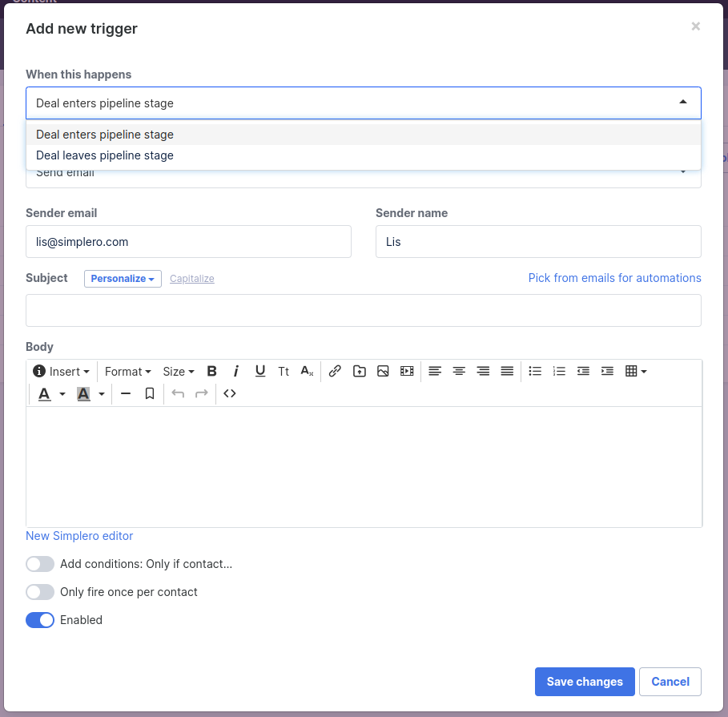Screen dimensions: 728x717
Task: Switch to the New Simplero editor
Action: tap(79, 536)
